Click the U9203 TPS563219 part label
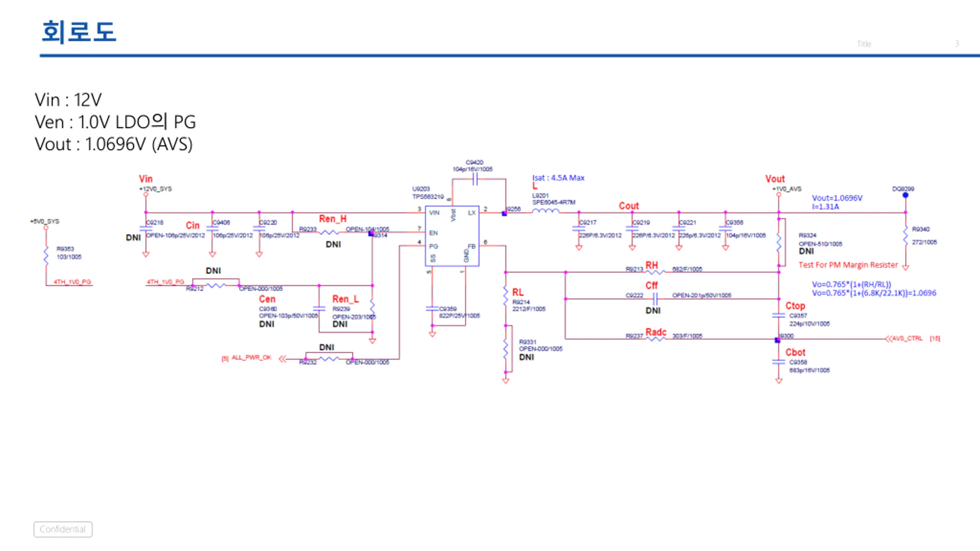Image resolution: width=980 pixels, height=551 pixels. click(428, 193)
